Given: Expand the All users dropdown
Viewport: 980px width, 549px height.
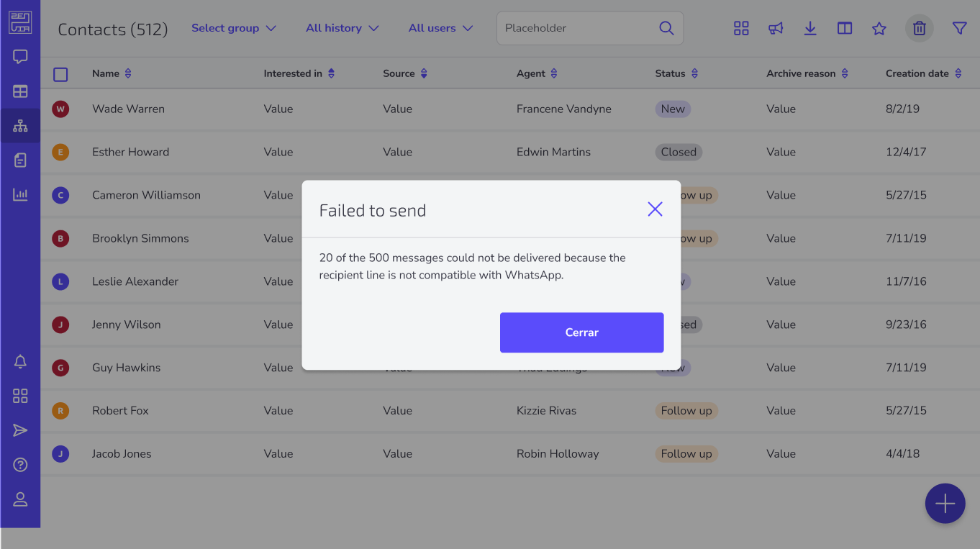Looking at the screenshot, I should coord(441,28).
